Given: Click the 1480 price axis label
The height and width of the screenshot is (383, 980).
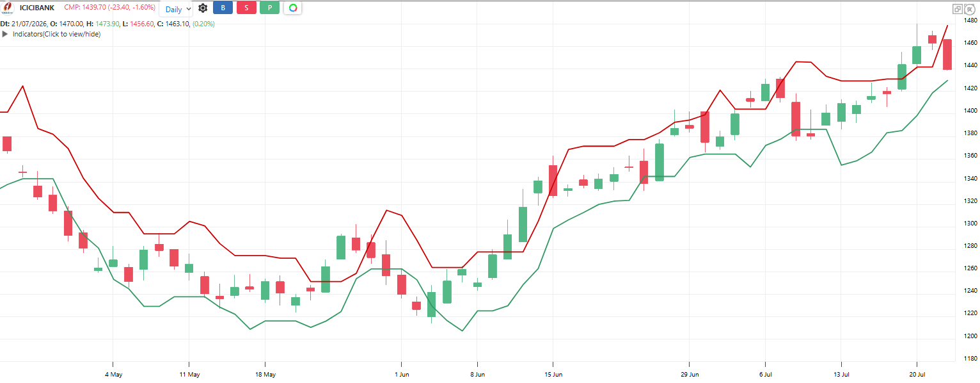Looking at the screenshot, I should pyautogui.click(x=969, y=20).
